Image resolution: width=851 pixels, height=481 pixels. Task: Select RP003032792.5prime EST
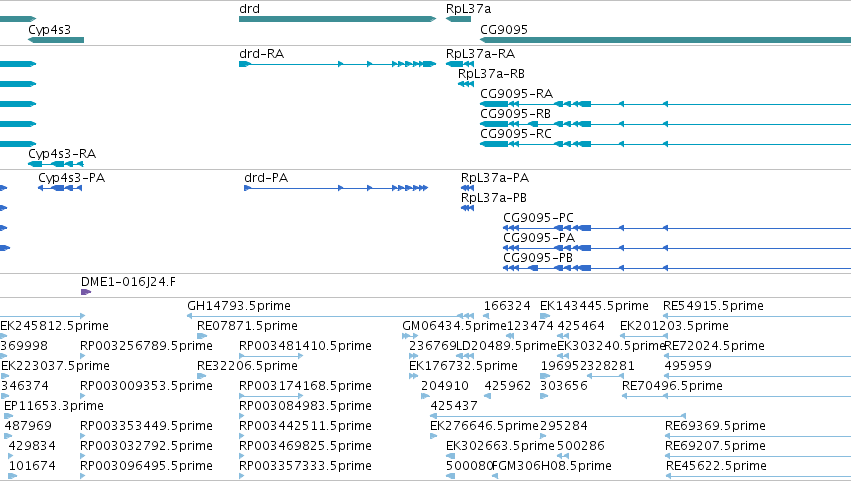coord(82,456)
